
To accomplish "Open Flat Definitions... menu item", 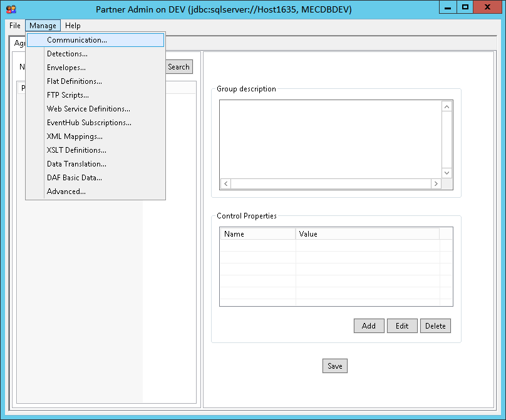I will coord(75,81).
